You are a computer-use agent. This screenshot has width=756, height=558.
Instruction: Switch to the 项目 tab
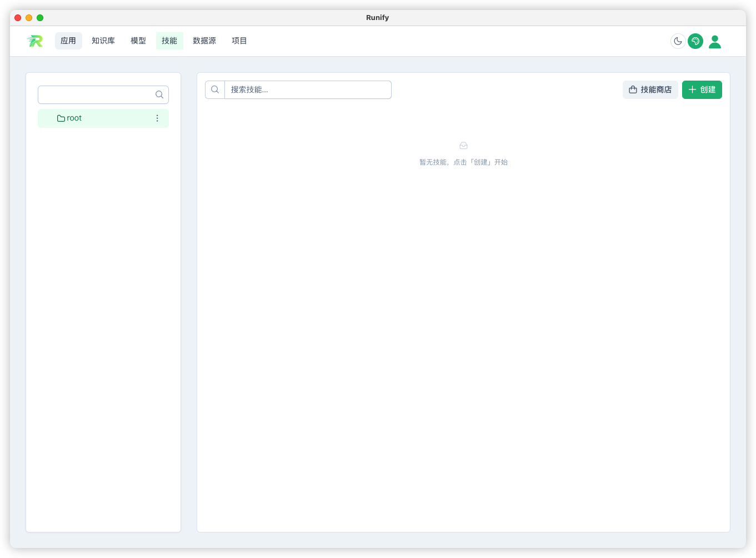(x=239, y=41)
